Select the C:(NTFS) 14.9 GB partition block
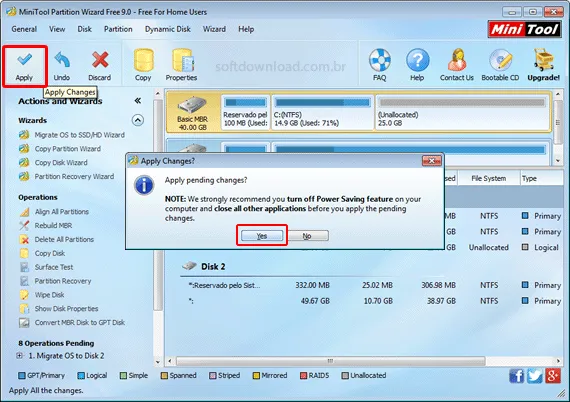This screenshot has height=402, width=570. click(323, 112)
